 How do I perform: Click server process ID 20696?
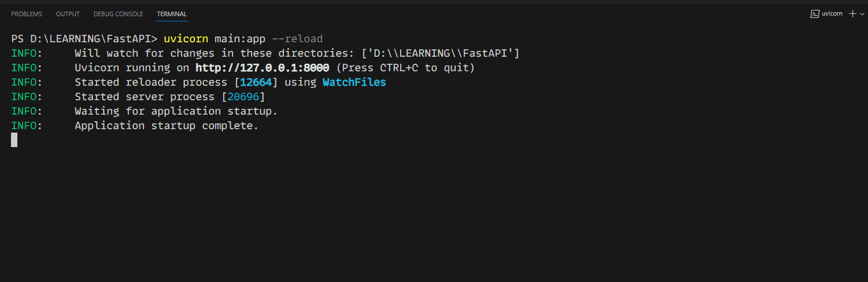pos(243,97)
